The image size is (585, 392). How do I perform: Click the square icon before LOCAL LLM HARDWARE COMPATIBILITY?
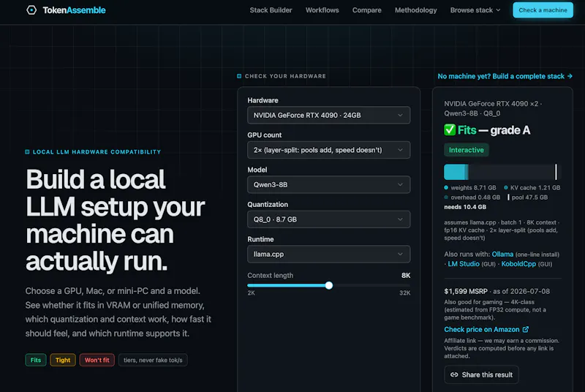point(27,152)
